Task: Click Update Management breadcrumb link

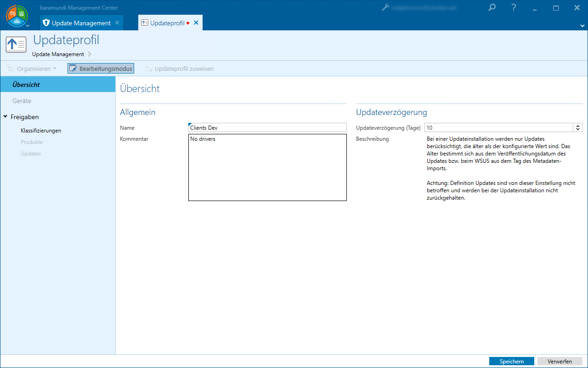Action: point(58,54)
